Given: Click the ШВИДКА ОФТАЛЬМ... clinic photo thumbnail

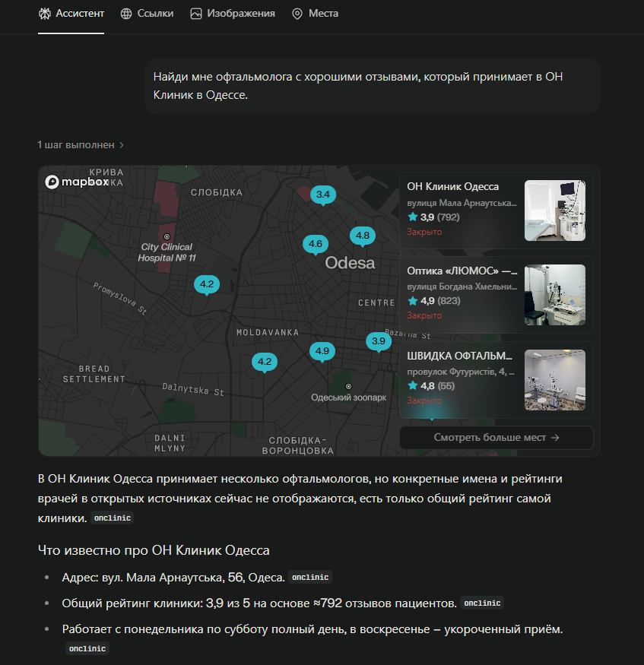Looking at the screenshot, I should 554,380.
